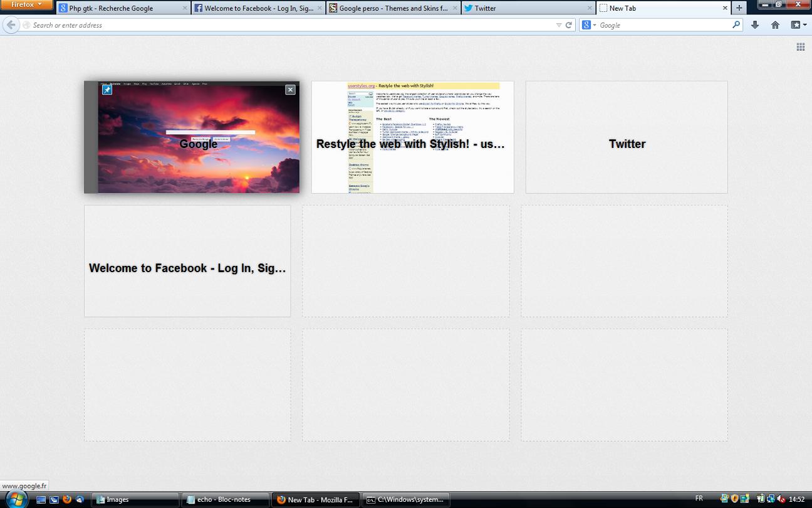Viewport: 812px width, 508px height.
Task: Open a new tab with the plus button
Action: click(739, 8)
